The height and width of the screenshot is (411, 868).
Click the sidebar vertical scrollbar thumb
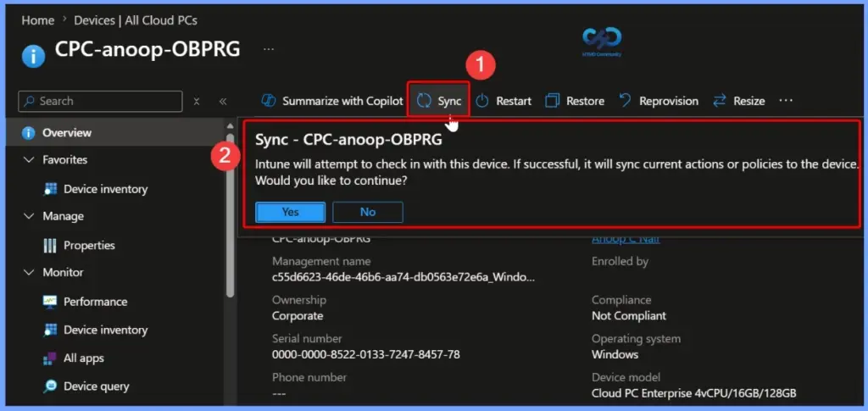231,216
